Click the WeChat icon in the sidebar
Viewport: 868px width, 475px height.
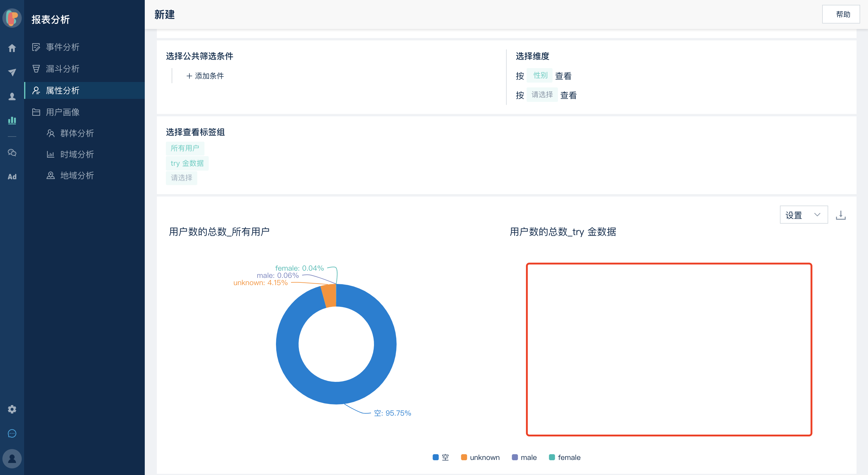[12, 153]
